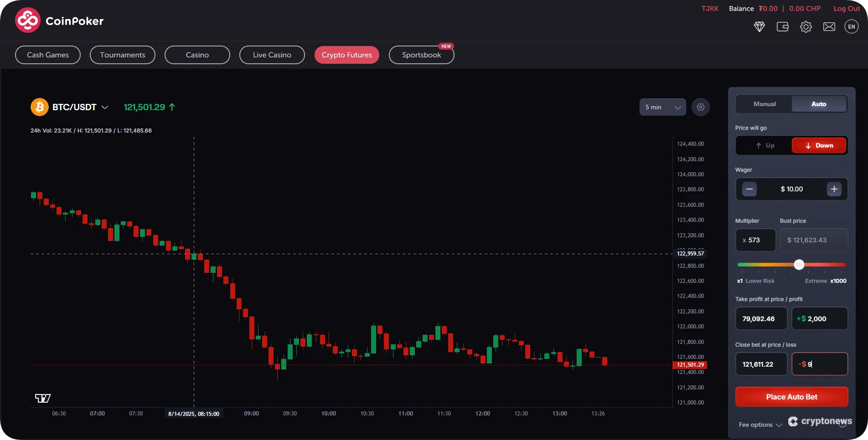Open the messages envelope icon

coord(829,26)
